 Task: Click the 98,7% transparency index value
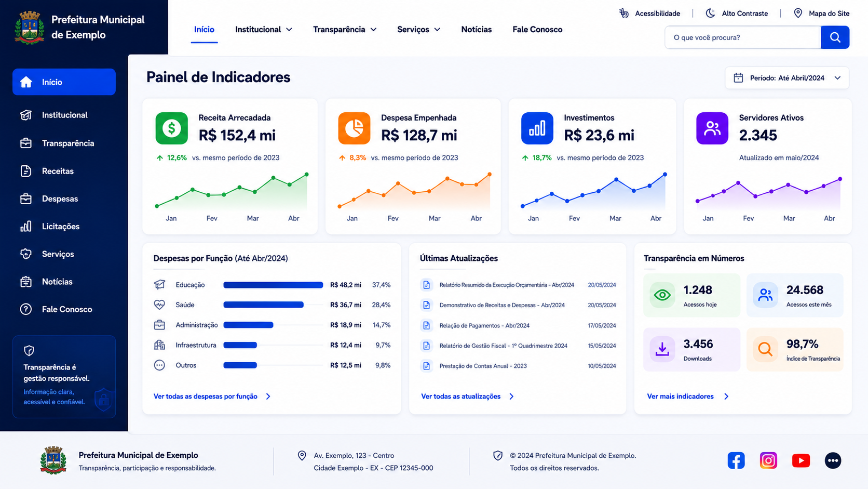(802, 344)
